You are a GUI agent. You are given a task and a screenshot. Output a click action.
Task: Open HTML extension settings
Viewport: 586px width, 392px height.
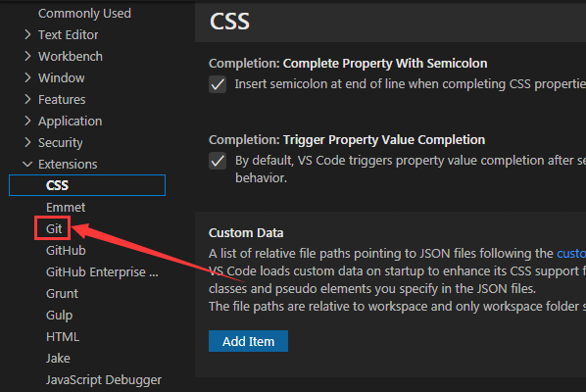(63, 337)
